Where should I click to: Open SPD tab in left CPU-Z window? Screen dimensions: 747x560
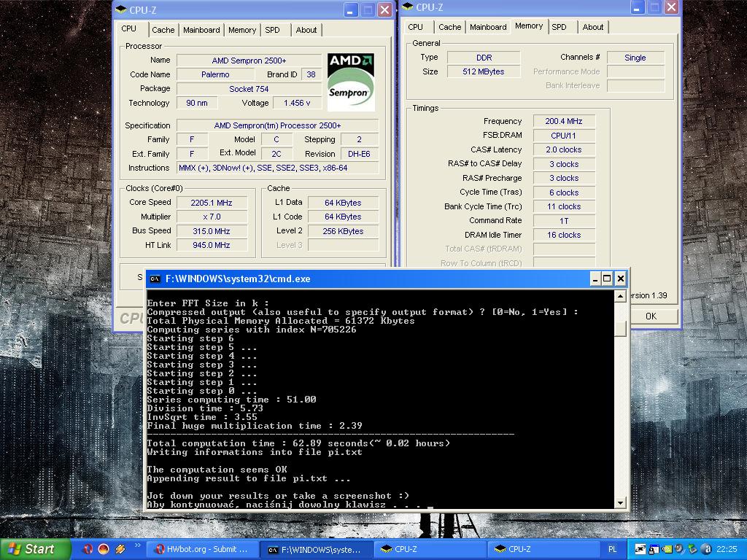click(273, 29)
